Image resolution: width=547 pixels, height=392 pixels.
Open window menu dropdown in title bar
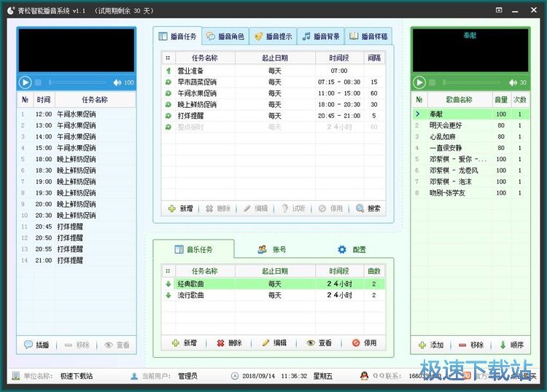(498, 10)
